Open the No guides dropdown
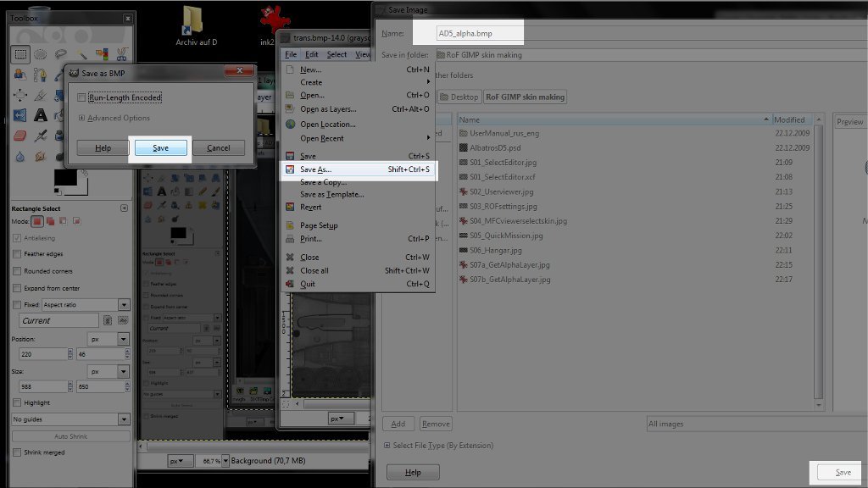 click(x=70, y=419)
